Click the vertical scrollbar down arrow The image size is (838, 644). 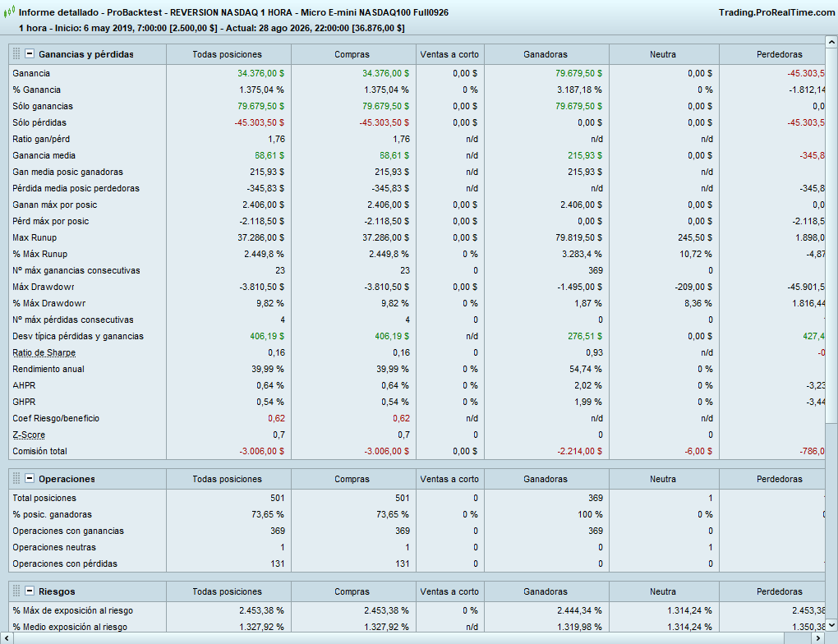coord(831,624)
